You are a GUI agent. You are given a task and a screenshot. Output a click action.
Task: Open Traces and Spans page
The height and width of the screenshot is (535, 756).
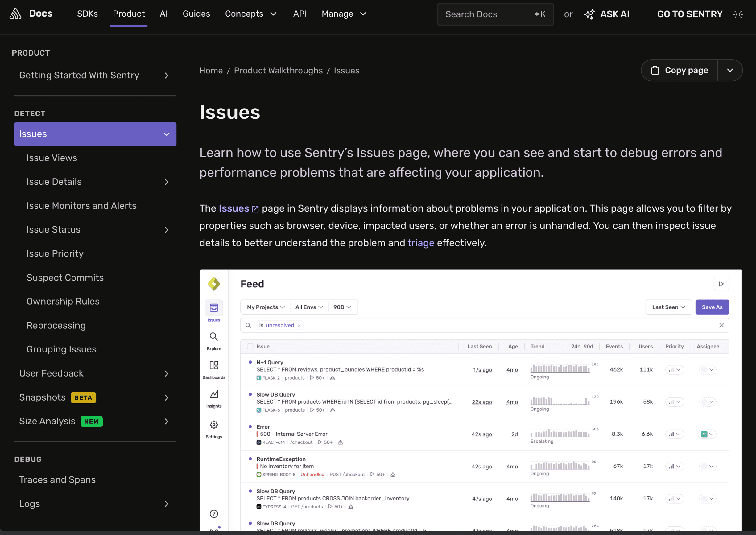point(57,480)
